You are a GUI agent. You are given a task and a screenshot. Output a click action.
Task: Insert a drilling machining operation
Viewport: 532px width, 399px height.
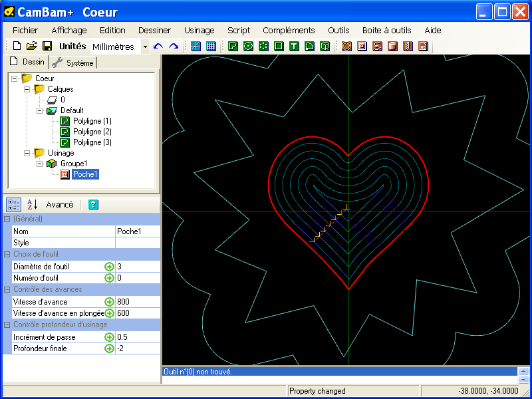coord(408,46)
